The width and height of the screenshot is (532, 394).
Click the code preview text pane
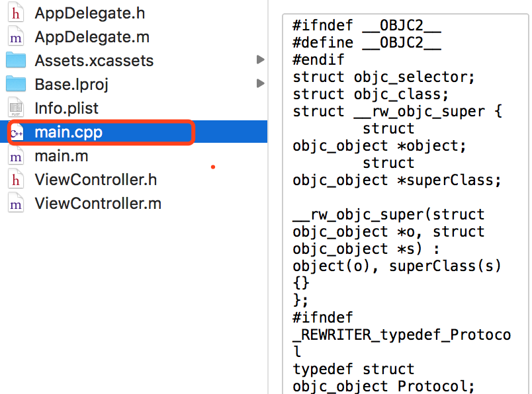point(406,204)
